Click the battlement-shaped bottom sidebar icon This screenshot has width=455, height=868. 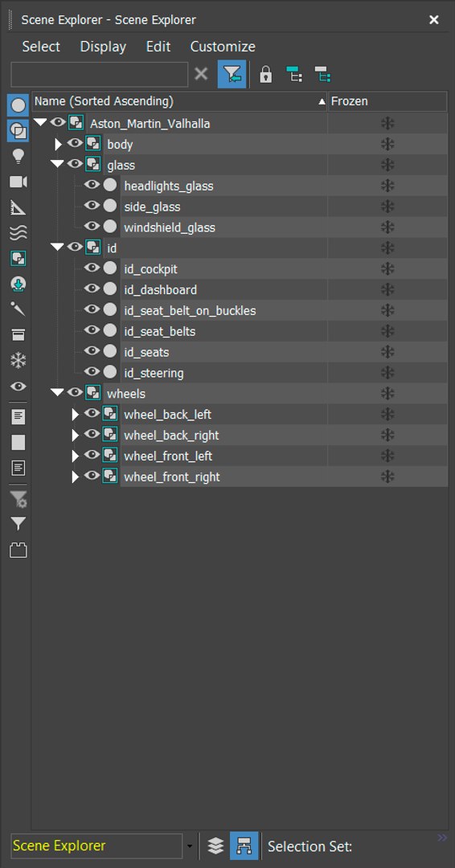tap(18, 551)
